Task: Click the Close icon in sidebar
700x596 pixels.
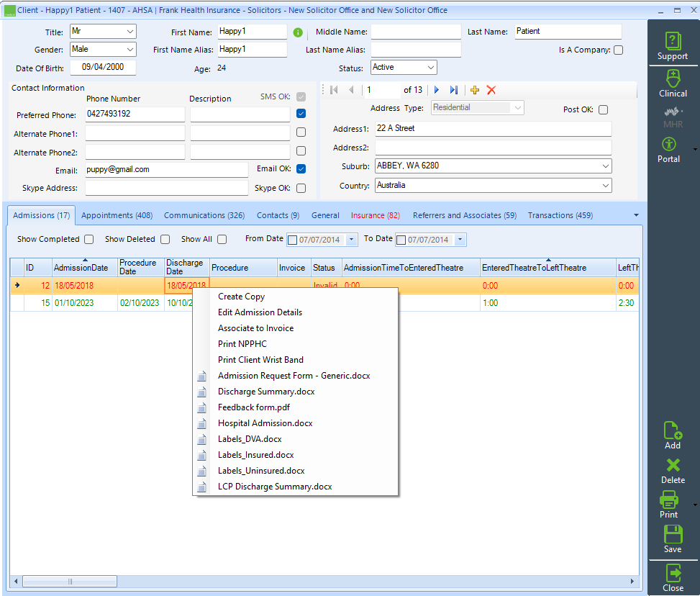Action: coord(673,578)
